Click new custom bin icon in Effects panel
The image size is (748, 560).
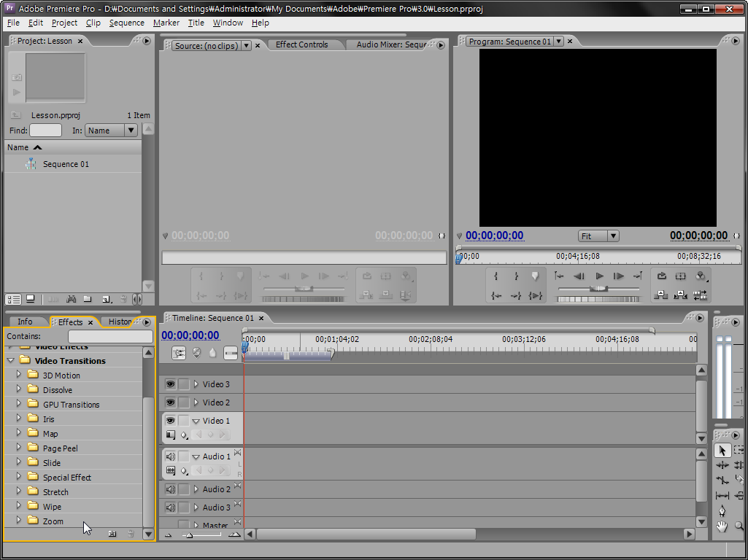click(x=112, y=534)
